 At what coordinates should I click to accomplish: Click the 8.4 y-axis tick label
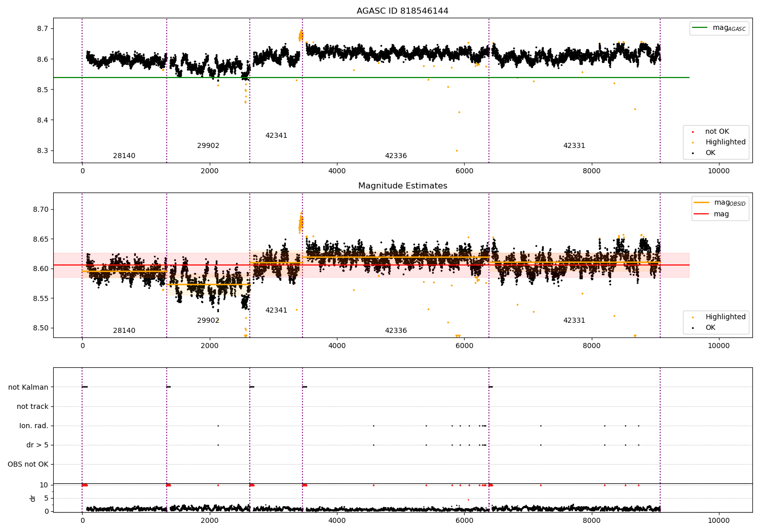(43, 121)
